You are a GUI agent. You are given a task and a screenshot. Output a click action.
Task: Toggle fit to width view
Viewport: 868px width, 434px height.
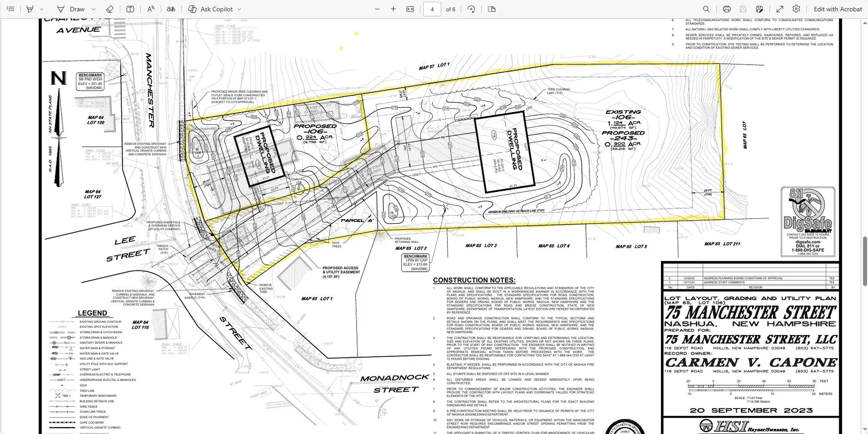410,9
